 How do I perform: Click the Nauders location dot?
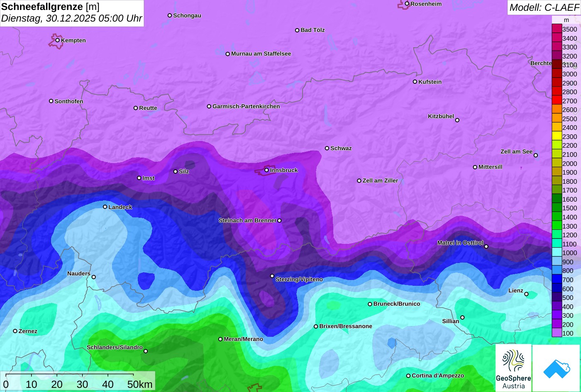click(94, 277)
